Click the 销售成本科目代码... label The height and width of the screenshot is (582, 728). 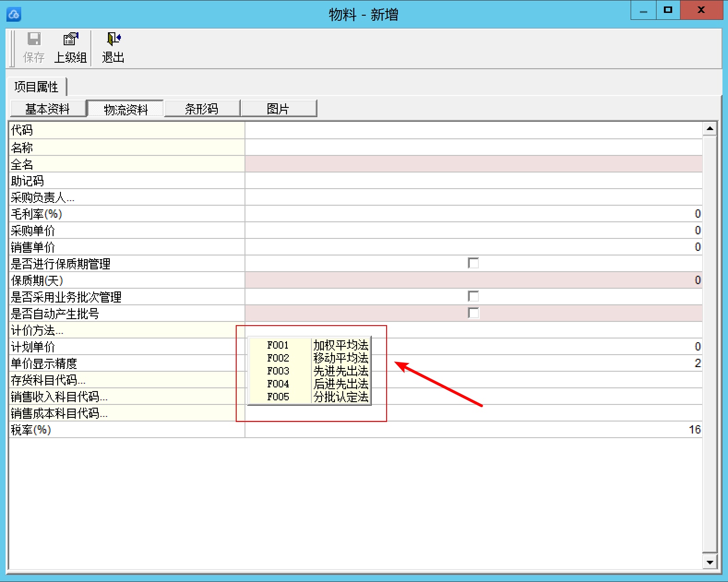click(x=59, y=413)
